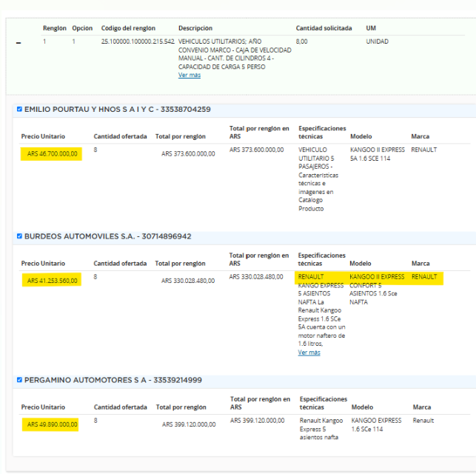476x474 pixels.
Task: Click the supplier heading EMILIO POURTAU Y HNOS
Action: pos(118,110)
